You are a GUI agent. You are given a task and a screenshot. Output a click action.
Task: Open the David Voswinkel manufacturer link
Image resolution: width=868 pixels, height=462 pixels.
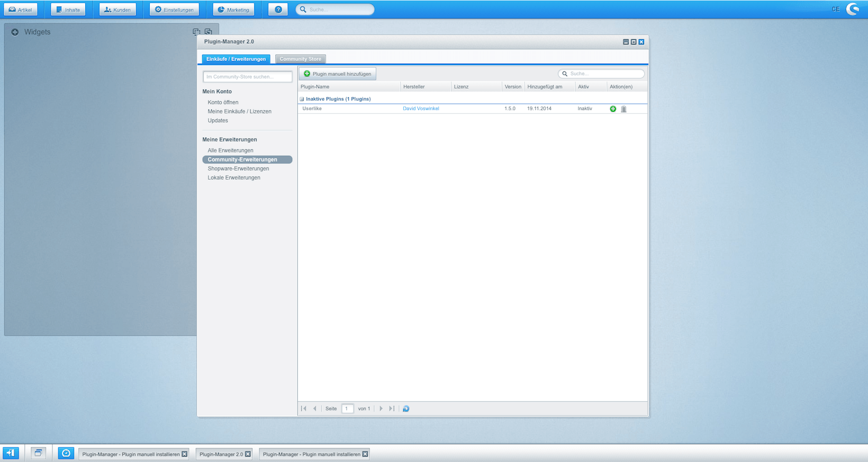coord(421,109)
